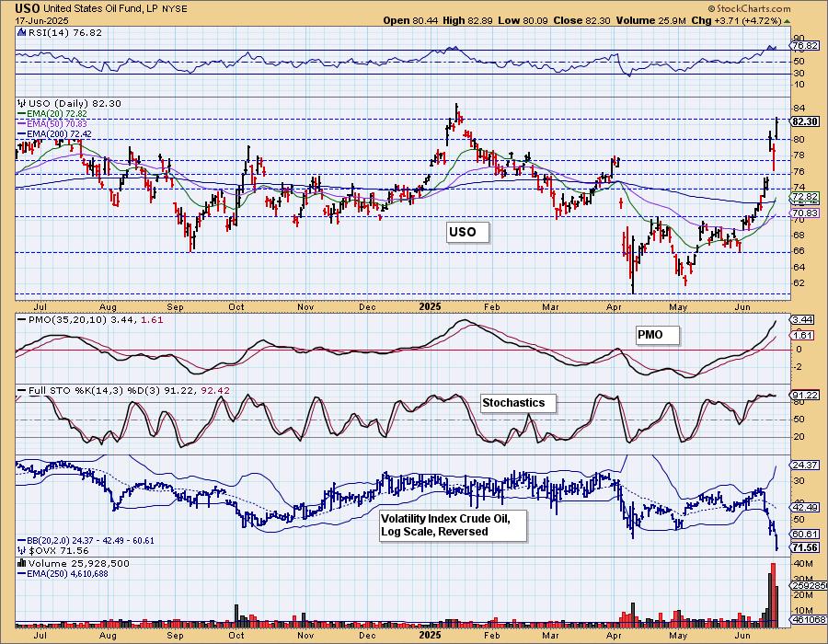The width and height of the screenshot is (828, 644).
Task: Click the 'Oct' label on the bottom volume axis
Action: click(x=236, y=635)
